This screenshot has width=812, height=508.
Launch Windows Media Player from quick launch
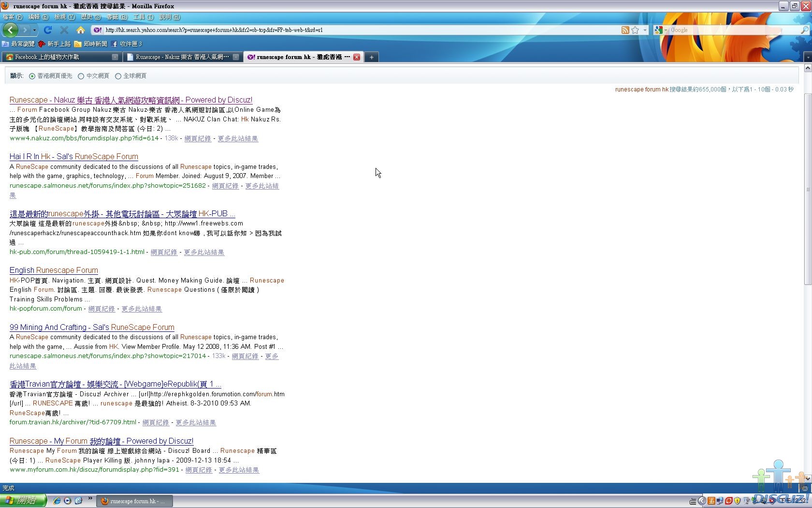coord(68,501)
